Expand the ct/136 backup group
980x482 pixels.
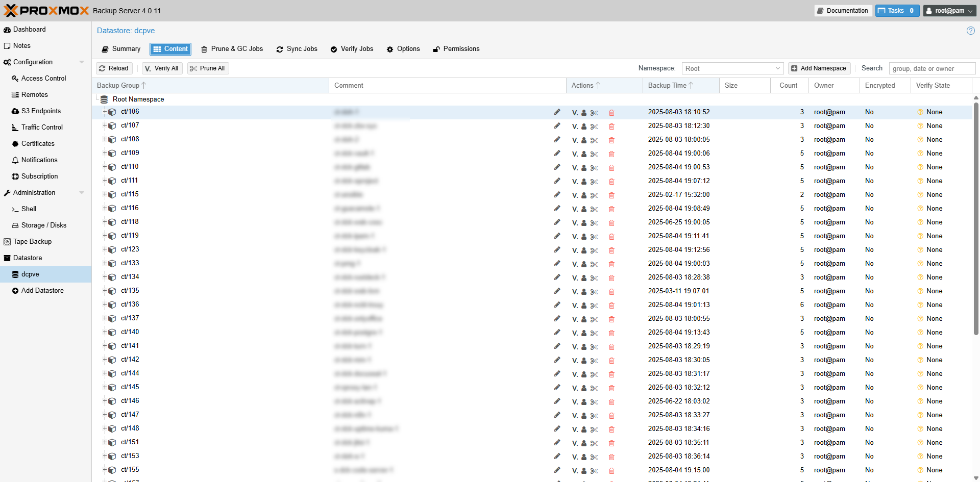(x=105, y=305)
